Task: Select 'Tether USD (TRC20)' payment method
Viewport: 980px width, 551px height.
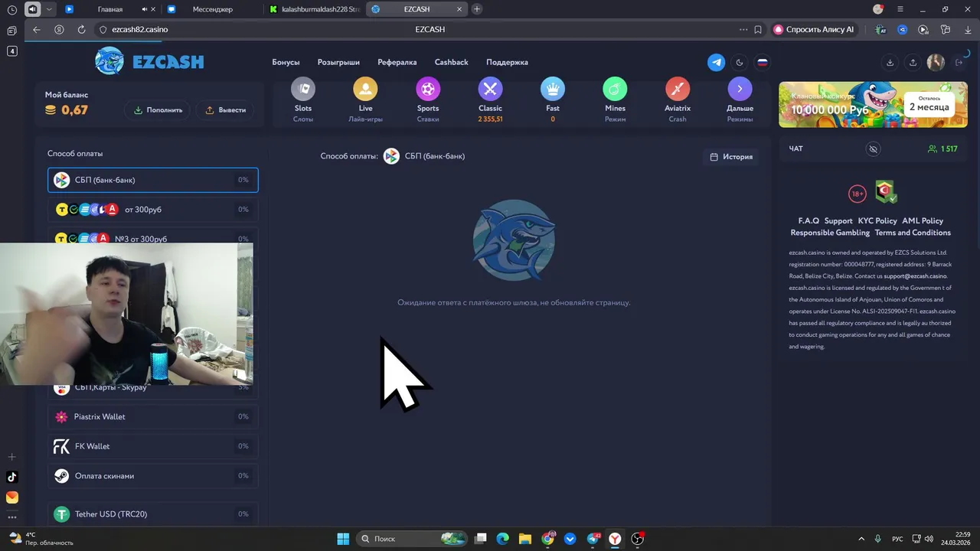Action: pyautogui.click(x=153, y=514)
